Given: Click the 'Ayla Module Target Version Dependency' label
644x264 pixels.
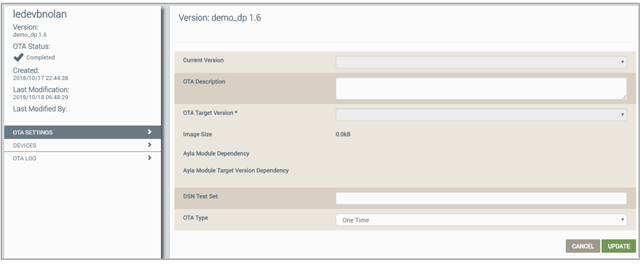Looking at the screenshot, I should point(236,170).
